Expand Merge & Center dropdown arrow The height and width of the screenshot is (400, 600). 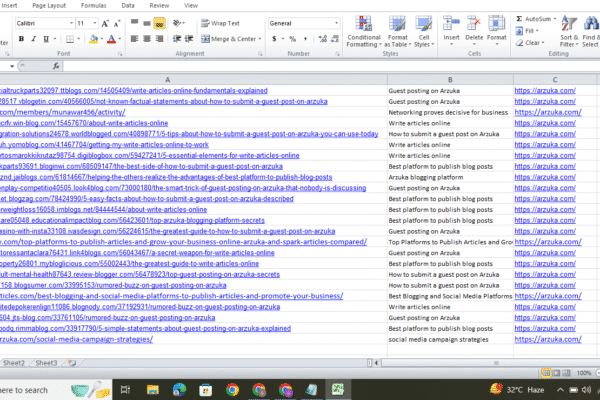(260, 39)
